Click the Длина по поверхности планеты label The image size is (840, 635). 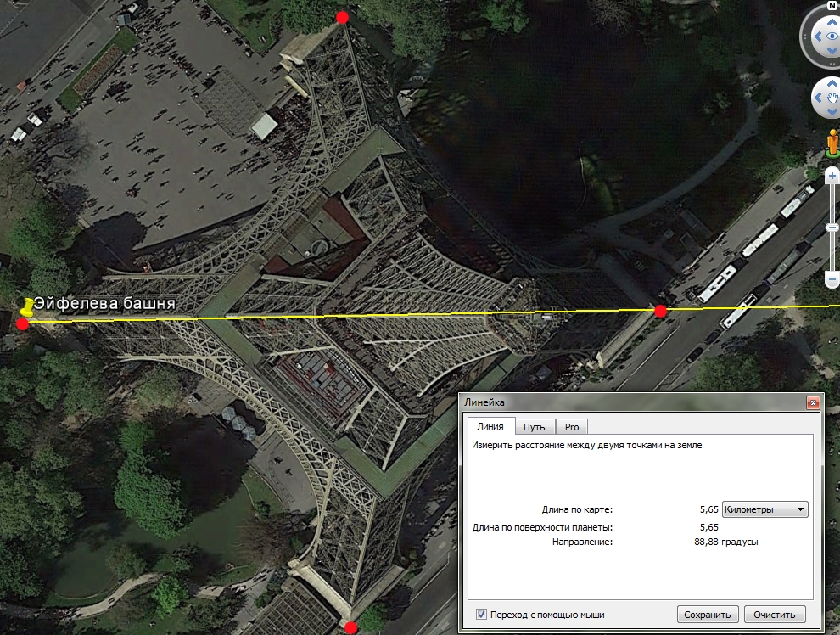point(542,527)
